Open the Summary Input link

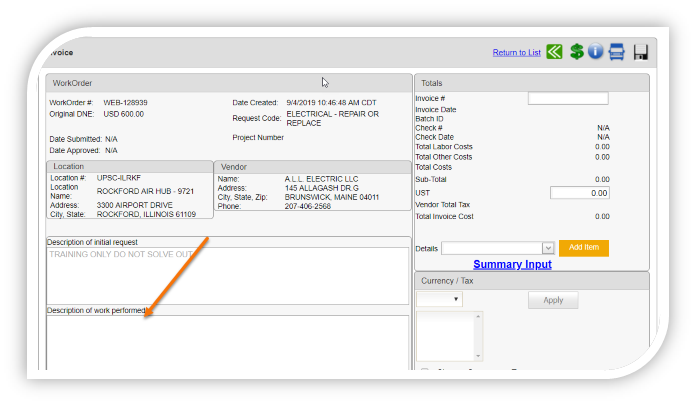512,264
